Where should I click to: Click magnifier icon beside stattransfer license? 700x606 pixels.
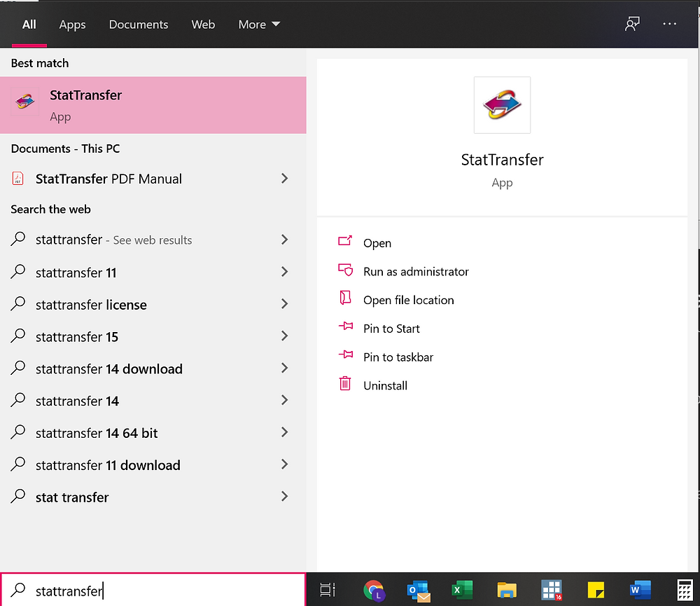pos(18,303)
